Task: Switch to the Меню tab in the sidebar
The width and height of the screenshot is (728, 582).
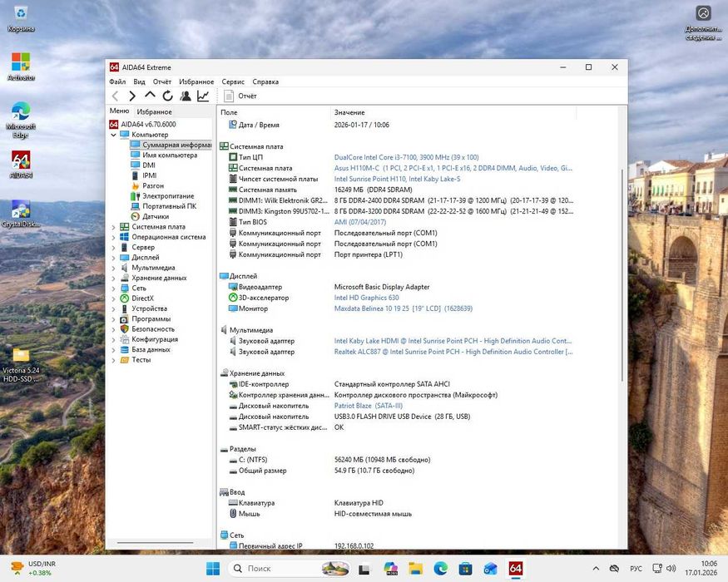Action: coord(119,111)
